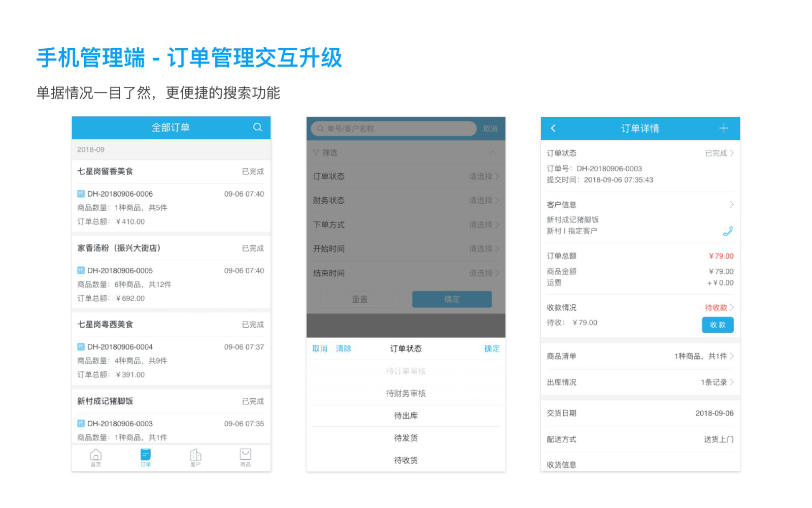Choose 待出库 in the status picker

(406, 416)
